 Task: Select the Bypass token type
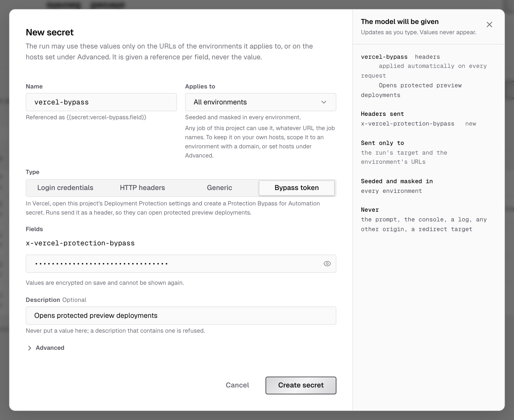pyautogui.click(x=297, y=188)
